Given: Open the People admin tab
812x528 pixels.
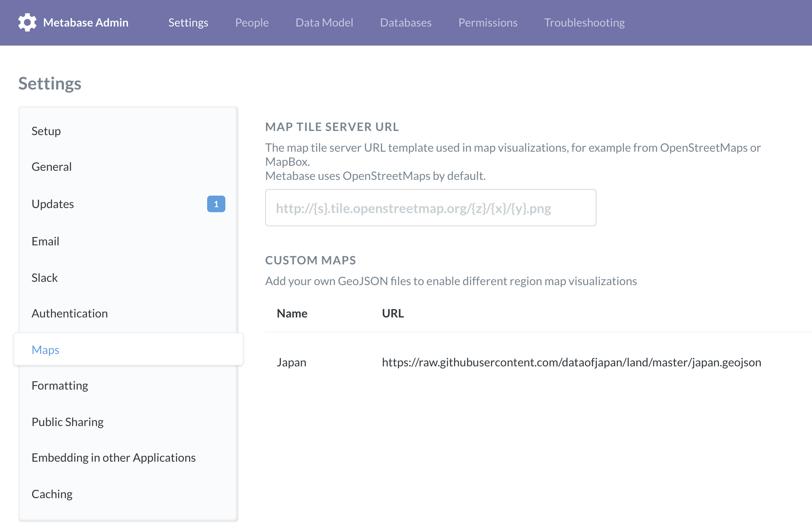Looking at the screenshot, I should pyautogui.click(x=252, y=22).
